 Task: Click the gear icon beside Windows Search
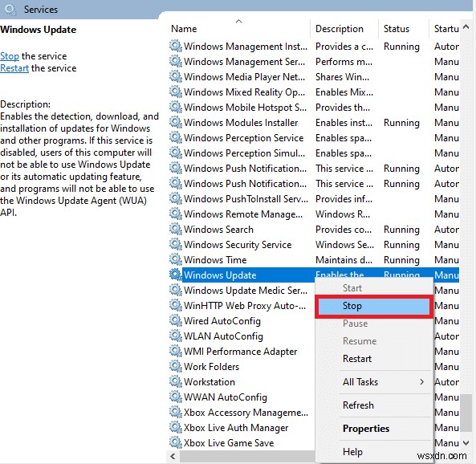pos(176,229)
